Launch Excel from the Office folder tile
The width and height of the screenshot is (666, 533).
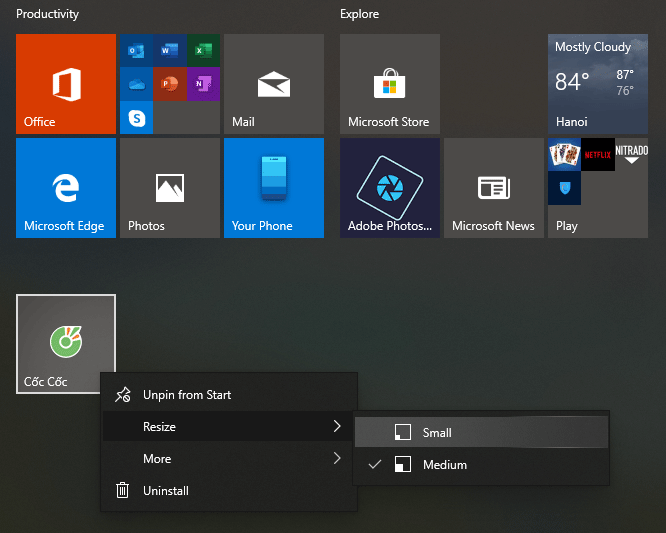click(203, 51)
